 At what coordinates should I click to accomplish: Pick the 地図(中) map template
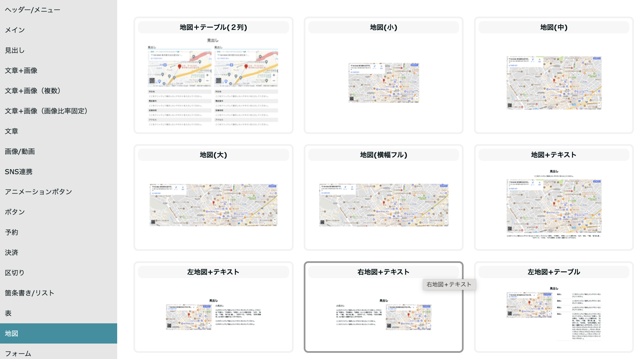coord(554,83)
